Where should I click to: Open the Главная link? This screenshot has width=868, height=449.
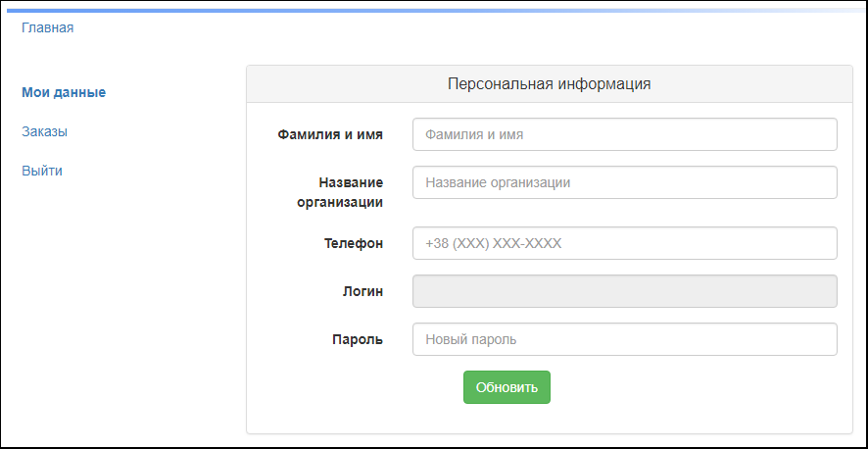[47, 27]
